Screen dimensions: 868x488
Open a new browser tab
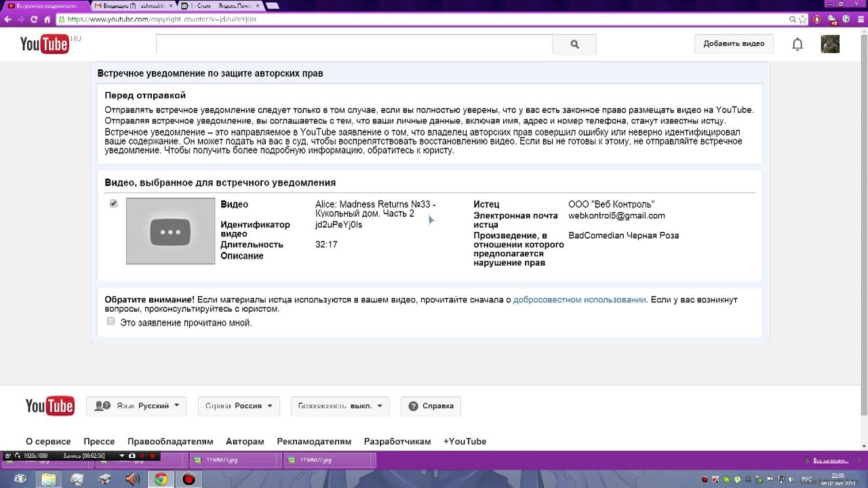pos(273,6)
